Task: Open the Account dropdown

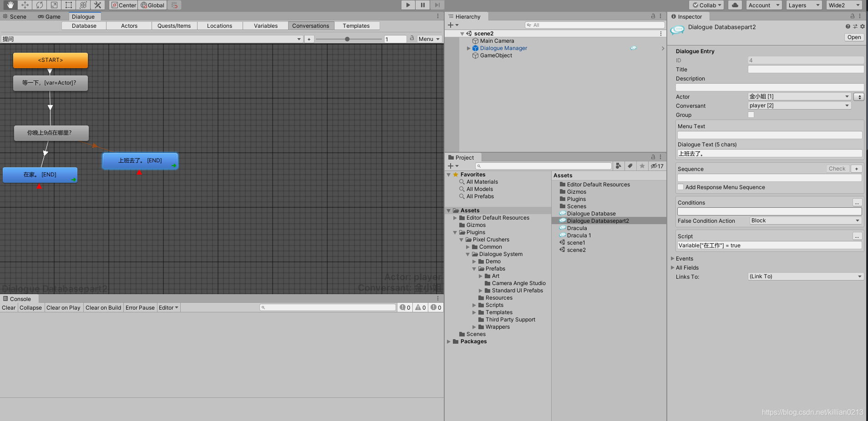Action: (x=763, y=5)
